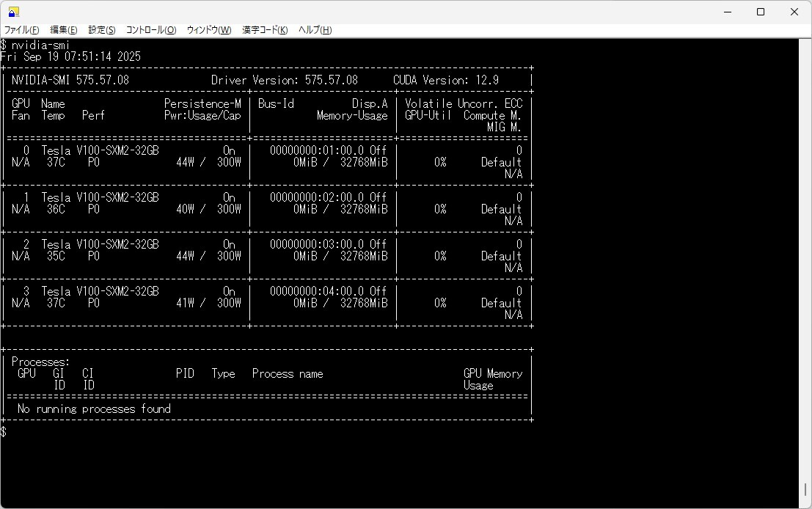The width and height of the screenshot is (812, 509).
Task: Click the GPU-Util column header
Action: 428,115
